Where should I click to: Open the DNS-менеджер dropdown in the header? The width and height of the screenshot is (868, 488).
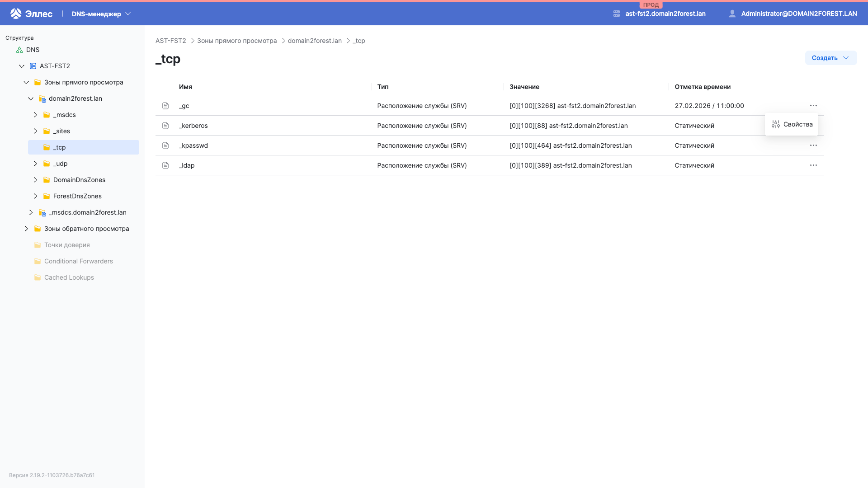tap(100, 14)
